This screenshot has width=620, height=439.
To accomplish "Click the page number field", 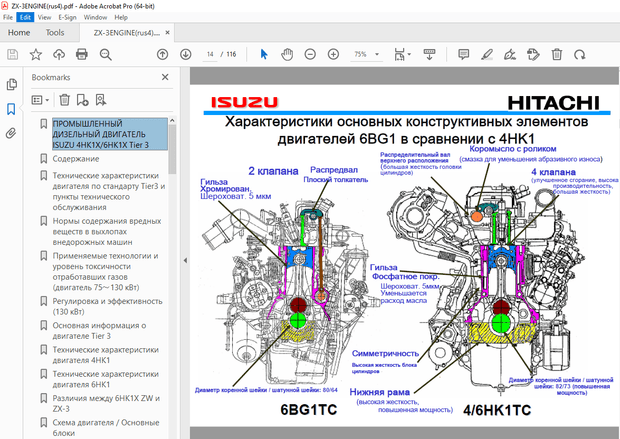I will [210, 54].
